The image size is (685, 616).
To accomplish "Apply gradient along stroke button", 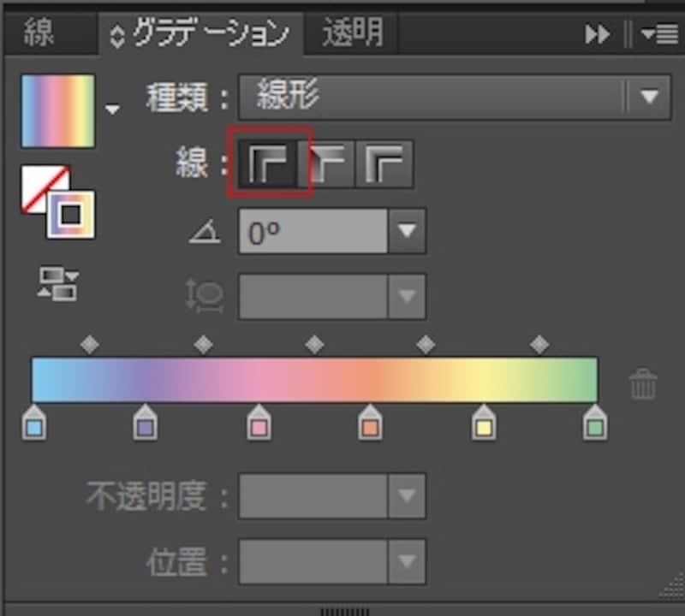I will (327, 164).
